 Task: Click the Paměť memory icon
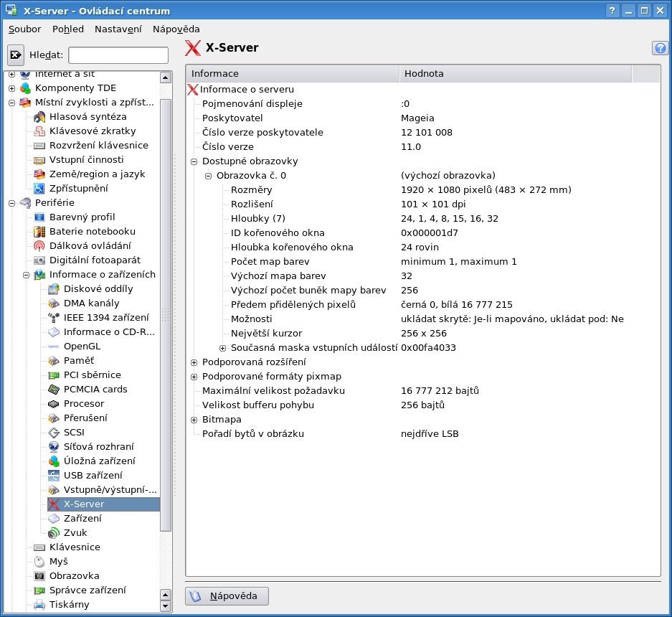tap(54, 361)
